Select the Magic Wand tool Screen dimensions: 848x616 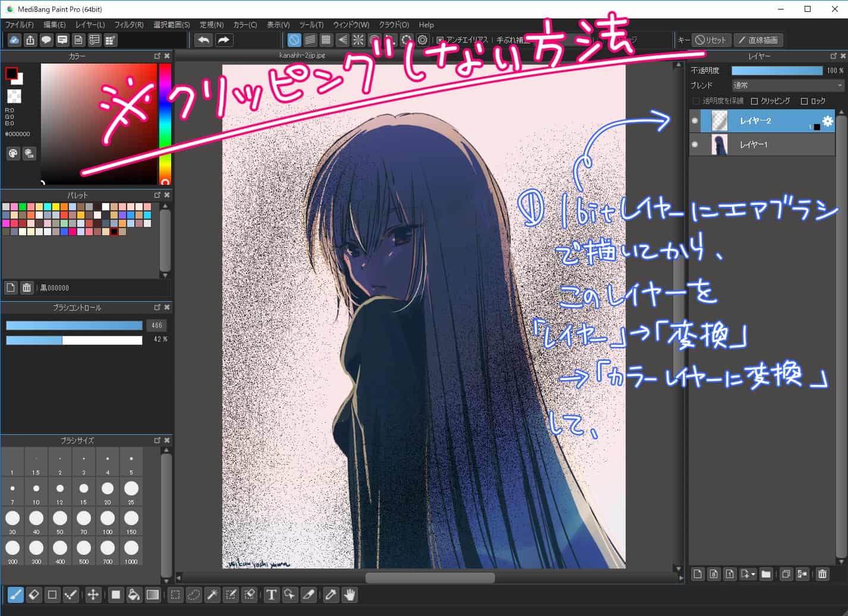(212, 595)
